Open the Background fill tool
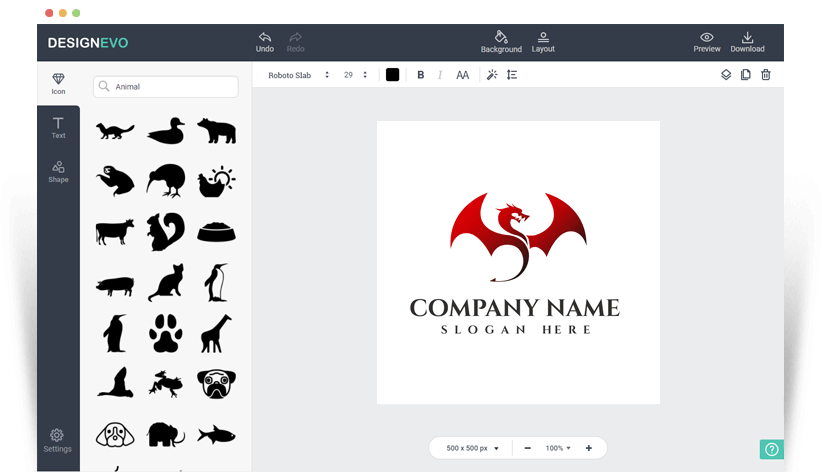This screenshot has width=822, height=472. (x=501, y=37)
